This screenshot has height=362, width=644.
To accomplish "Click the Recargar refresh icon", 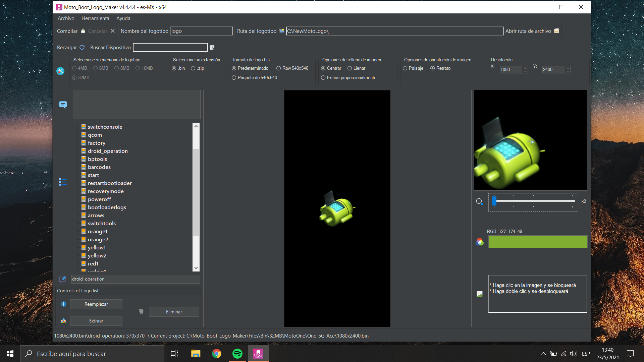I will pyautogui.click(x=82, y=47).
